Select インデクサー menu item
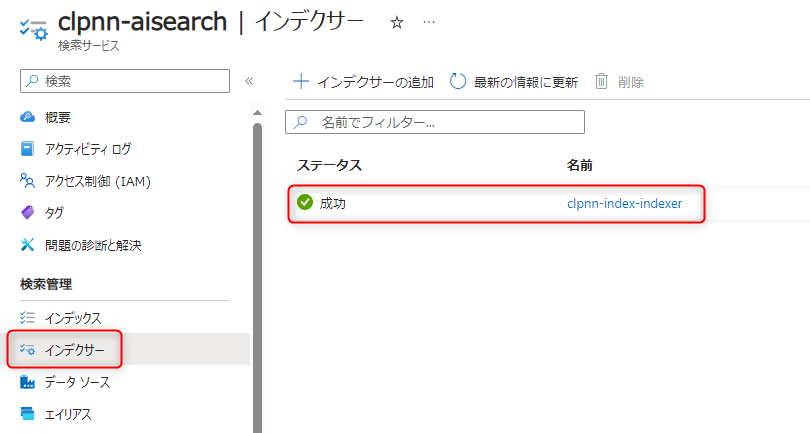This screenshot has height=433, width=810. (x=74, y=350)
